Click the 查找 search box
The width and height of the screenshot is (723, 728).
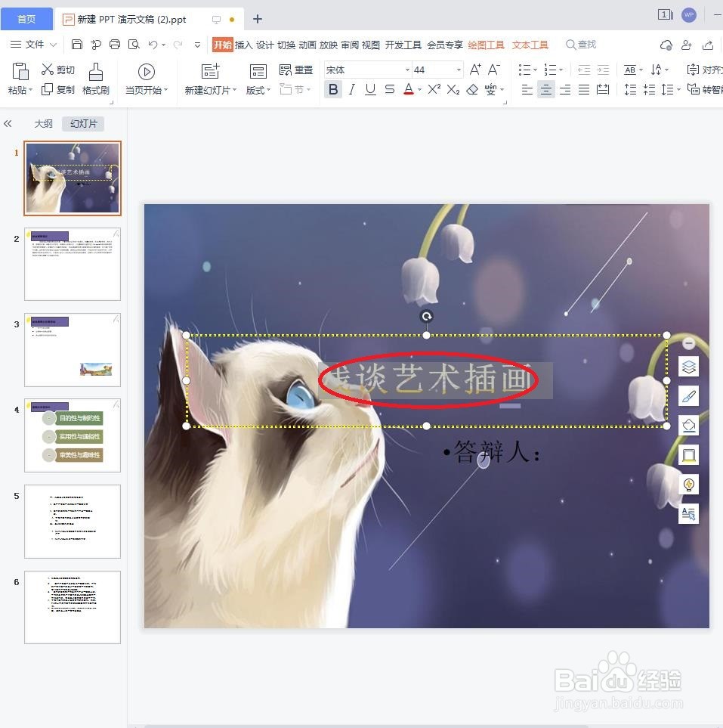click(x=581, y=45)
